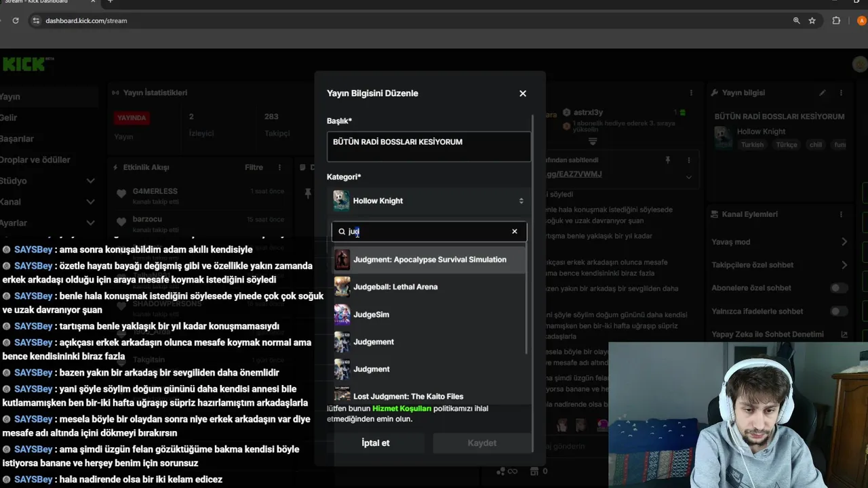Go to Yayın in sidebar
The image size is (868, 488).
[x=10, y=97]
